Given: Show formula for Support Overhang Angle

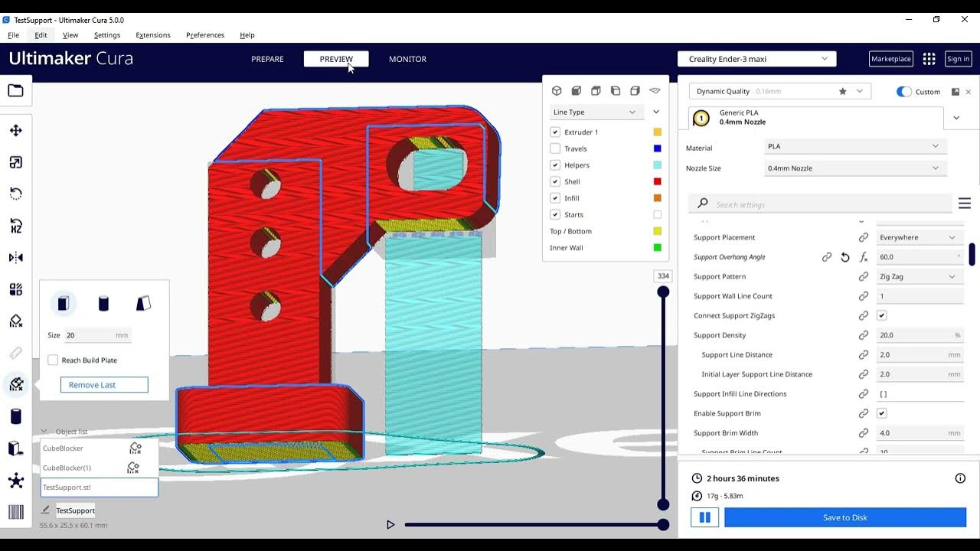Looking at the screenshot, I should (x=863, y=257).
